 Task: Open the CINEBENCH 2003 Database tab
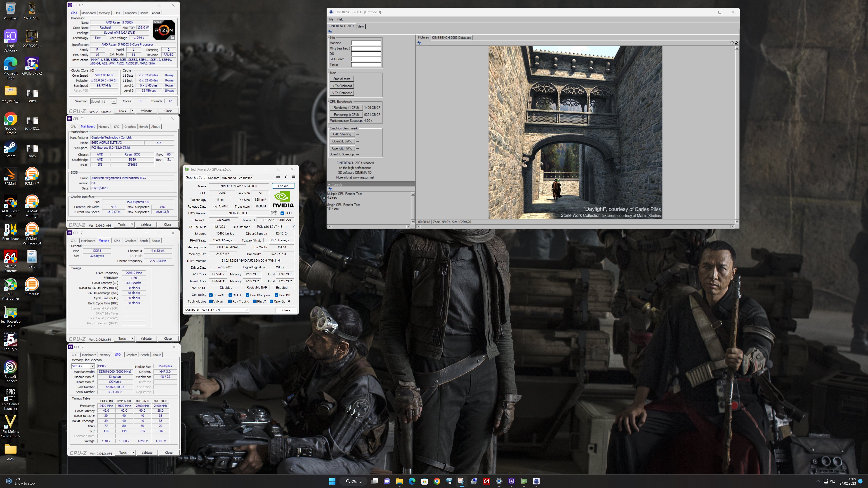(x=452, y=38)
